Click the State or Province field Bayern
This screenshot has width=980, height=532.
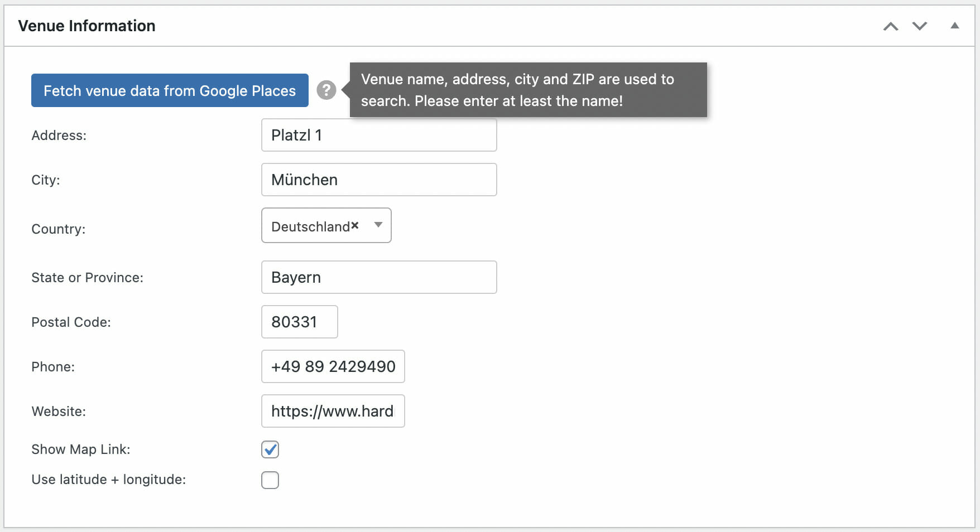tap(379, 277)
